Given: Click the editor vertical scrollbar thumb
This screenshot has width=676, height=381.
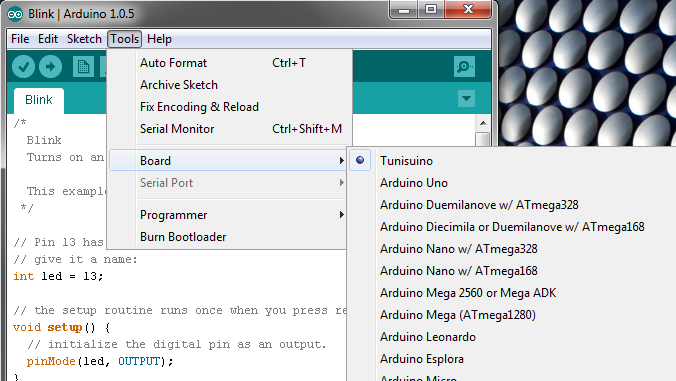Looking at the screenshot, I should pos(483,139).
